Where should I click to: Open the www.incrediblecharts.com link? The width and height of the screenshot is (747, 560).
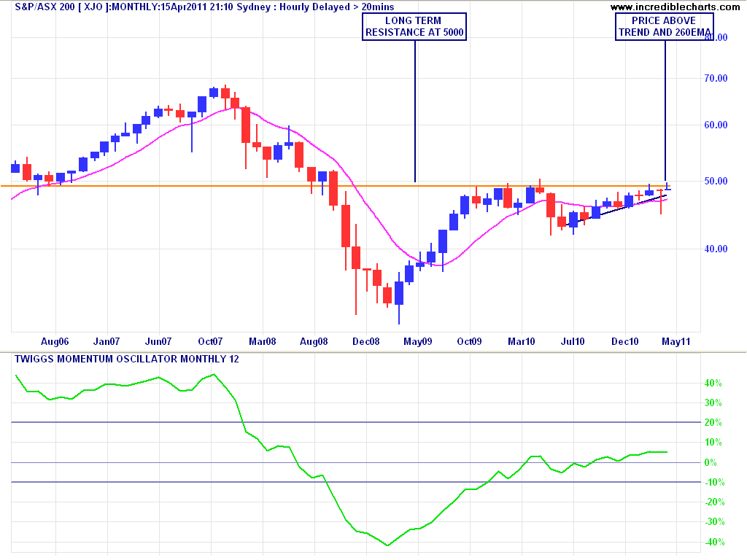click(x=676, y=7)
